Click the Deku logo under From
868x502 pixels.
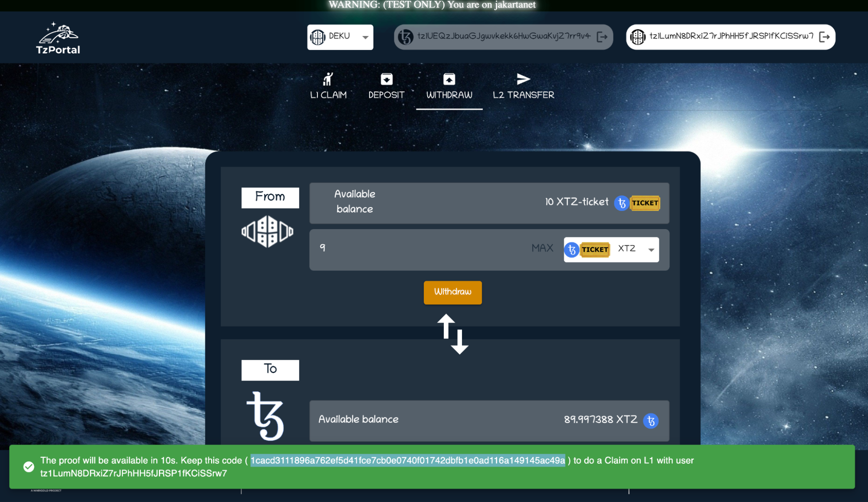pyautogui.click(x=267, y=231)
